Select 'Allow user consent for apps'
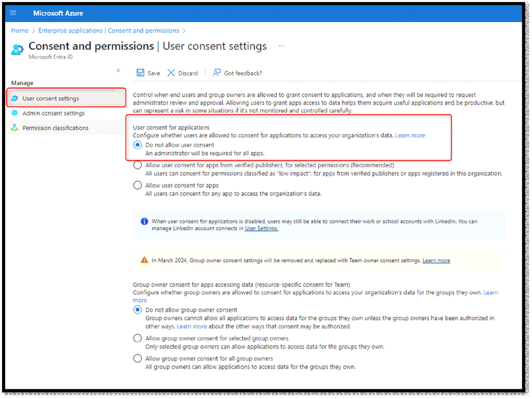The width and height of the screenshot is (532, 399). (138, 185)
